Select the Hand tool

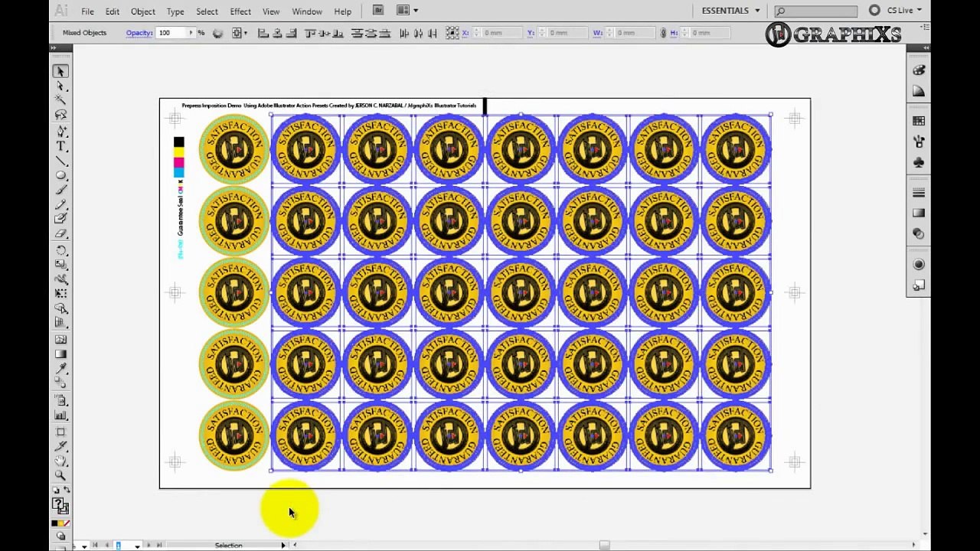coord(60,461)
